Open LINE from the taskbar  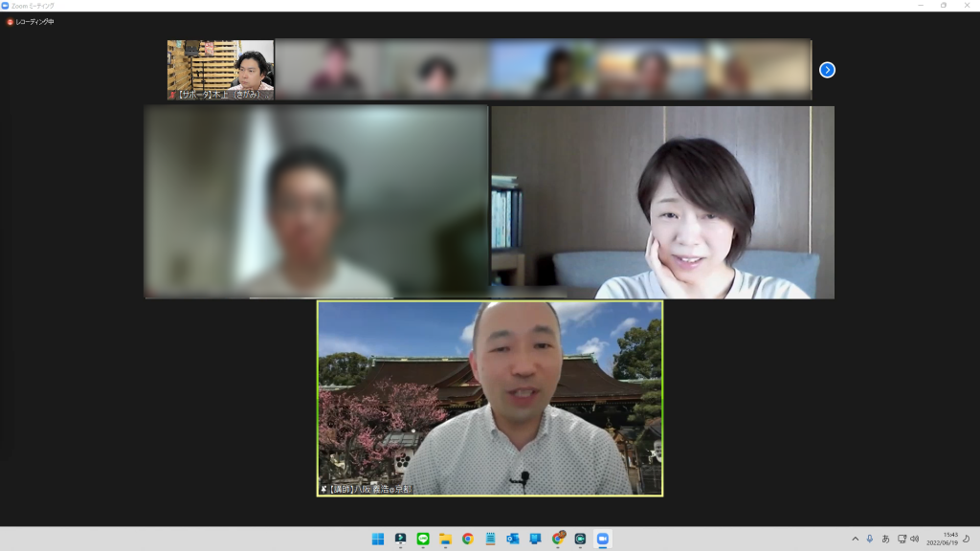[x=423, y=539]
